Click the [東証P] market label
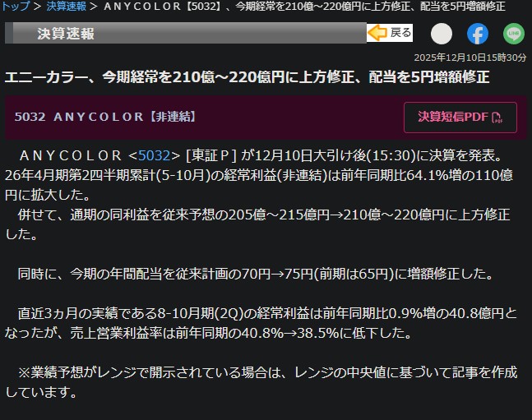Image resolution: width=532 pixels, height=420 pixels. pos(212,155)
